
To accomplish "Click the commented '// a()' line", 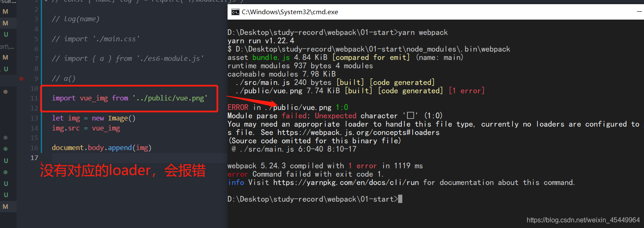I will click(64, 78).
